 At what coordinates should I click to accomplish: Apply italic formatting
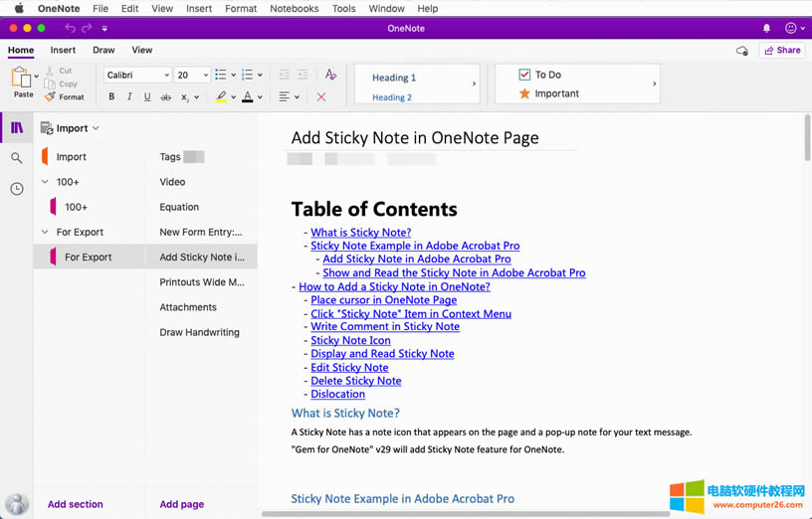click(x=129, y=97)
